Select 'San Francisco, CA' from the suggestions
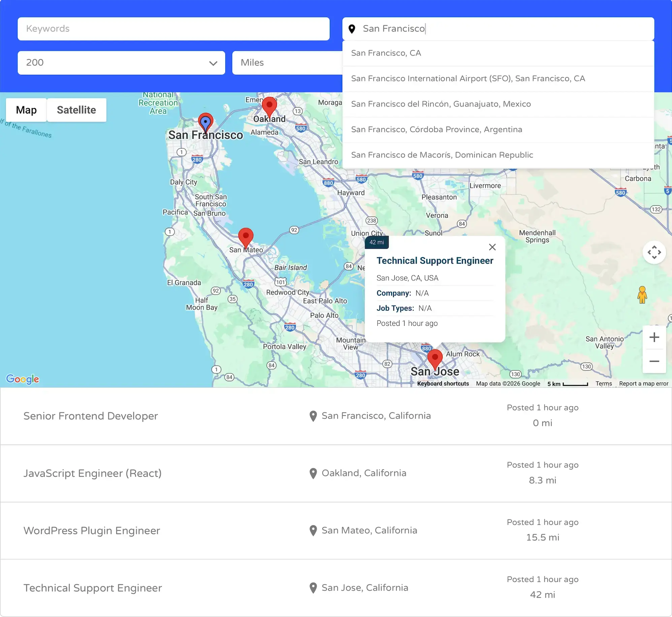Screen dimensions: 672x617 [386, 53]
